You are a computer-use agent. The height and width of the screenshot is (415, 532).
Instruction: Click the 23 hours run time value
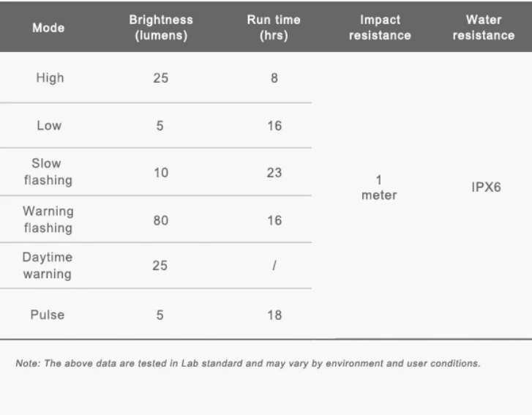(274, 173)
